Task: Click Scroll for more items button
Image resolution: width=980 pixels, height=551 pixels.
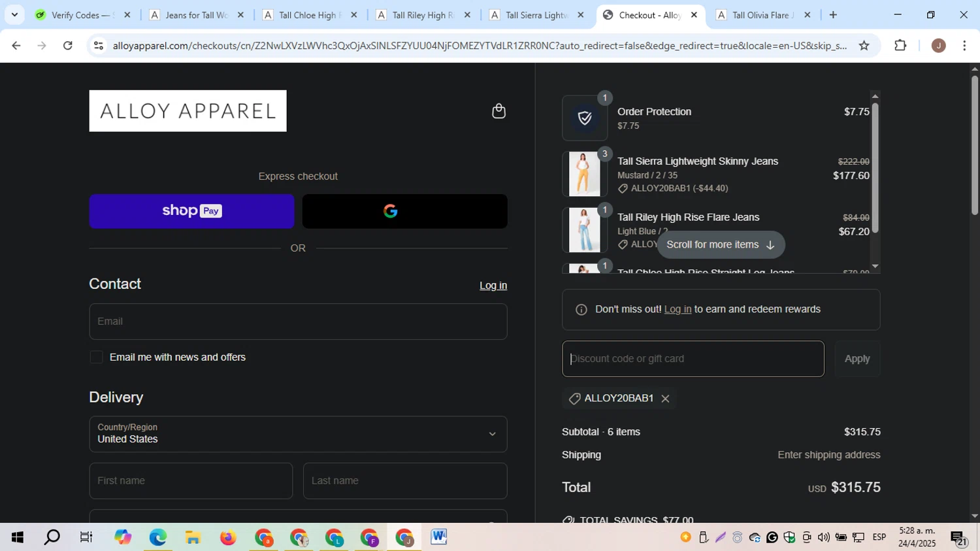Action: (721, 244)
